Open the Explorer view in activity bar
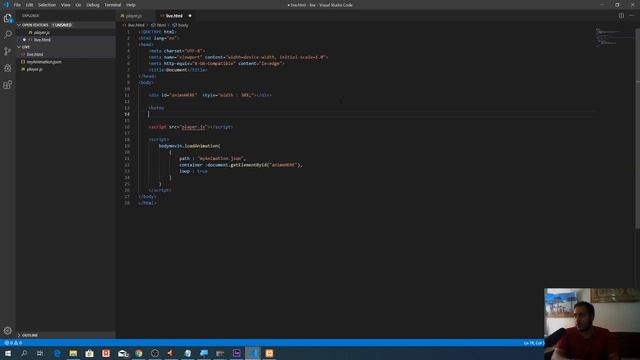This screenshot has height=360, width=640. (x=7, y=18)
